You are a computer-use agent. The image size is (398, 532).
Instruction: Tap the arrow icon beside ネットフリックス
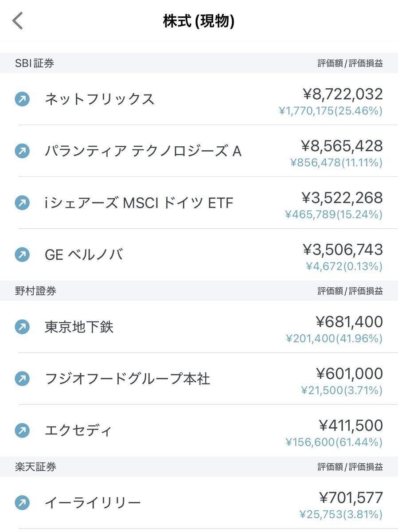coord(22,99)
